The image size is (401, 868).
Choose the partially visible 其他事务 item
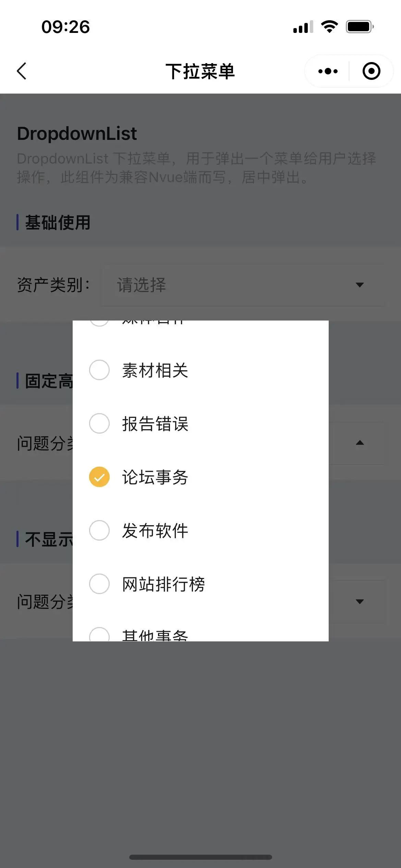point(155,635)
